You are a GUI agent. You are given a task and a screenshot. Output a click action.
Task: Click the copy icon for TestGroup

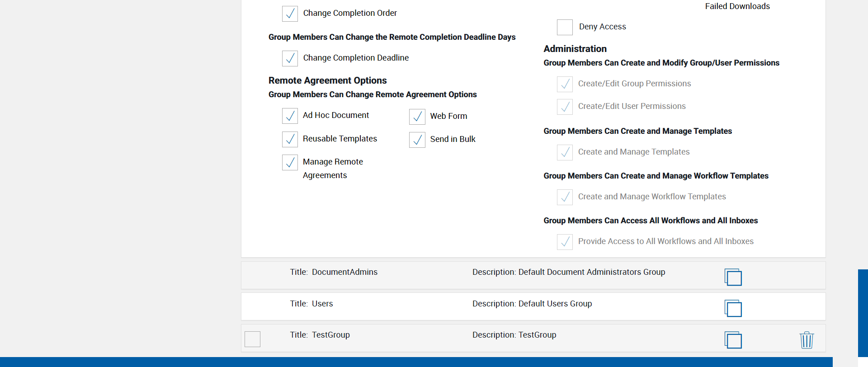[733, 340]
